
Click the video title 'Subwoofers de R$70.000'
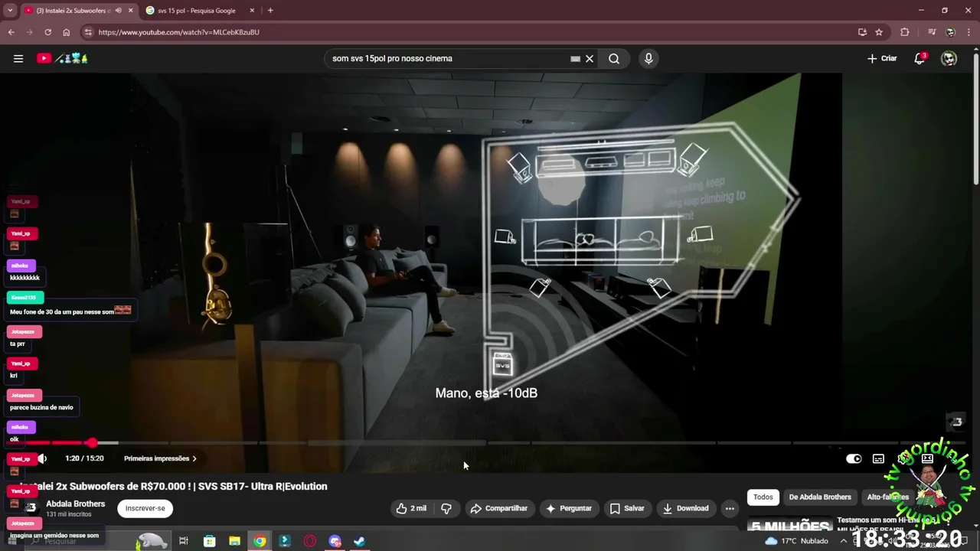click(174, 486)
